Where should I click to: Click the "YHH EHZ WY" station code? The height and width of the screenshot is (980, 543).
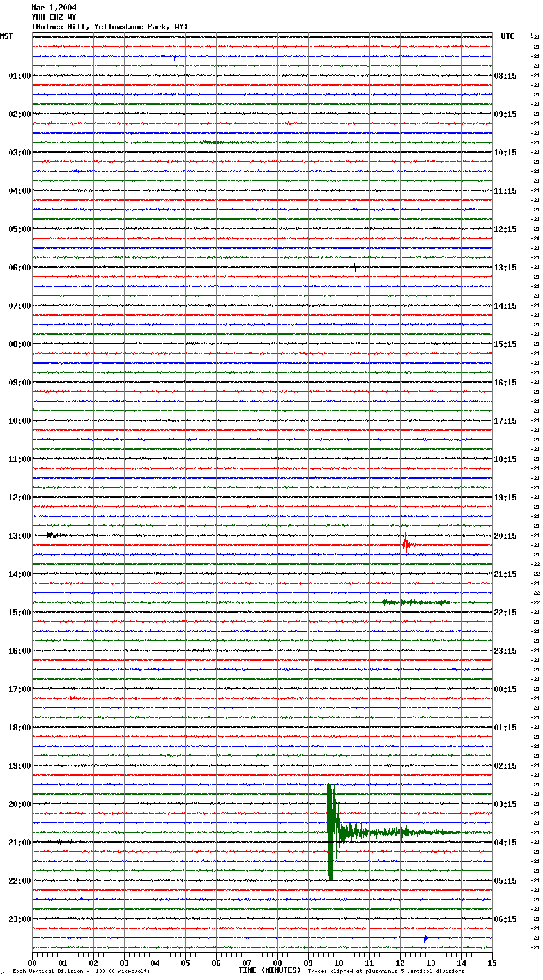(x=54, y=17)
